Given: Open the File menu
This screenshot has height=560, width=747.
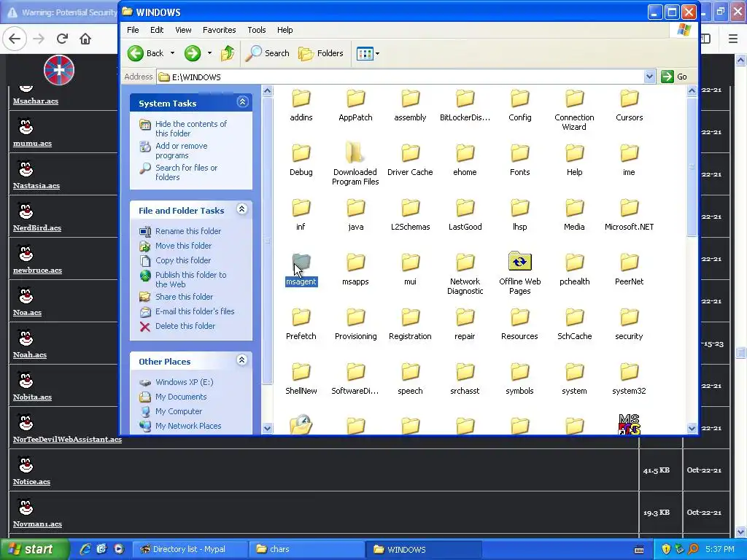Looking at the screenshot, I should click(133, 30).
